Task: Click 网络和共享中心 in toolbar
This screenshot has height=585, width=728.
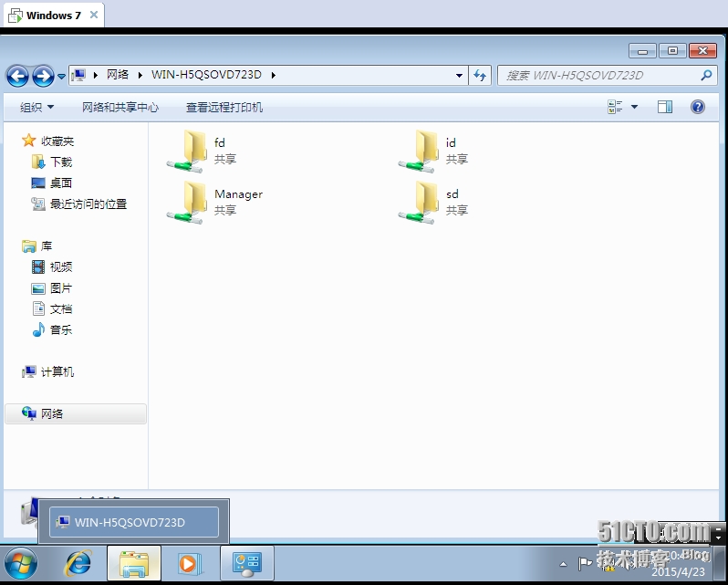Action: [x=120, y=107]
